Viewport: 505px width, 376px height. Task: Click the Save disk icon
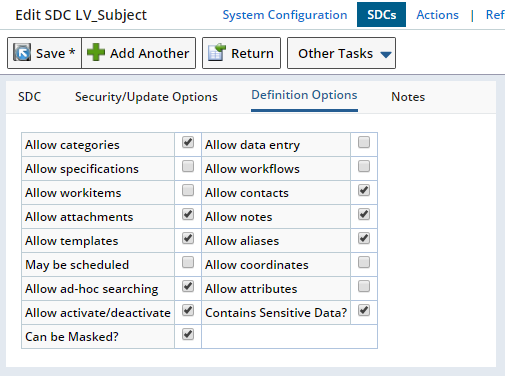[x=22, y=52]
